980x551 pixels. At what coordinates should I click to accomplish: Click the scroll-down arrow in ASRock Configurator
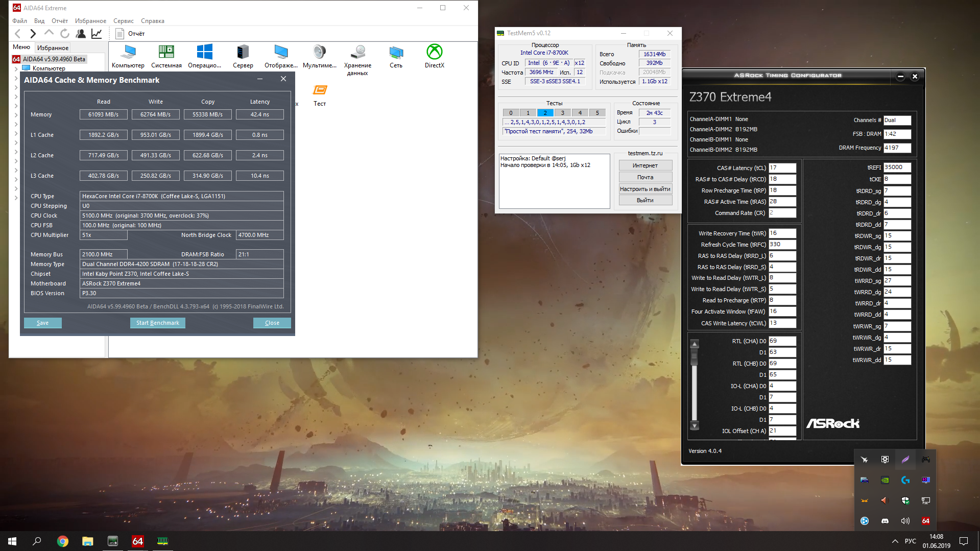coord(695,425)
